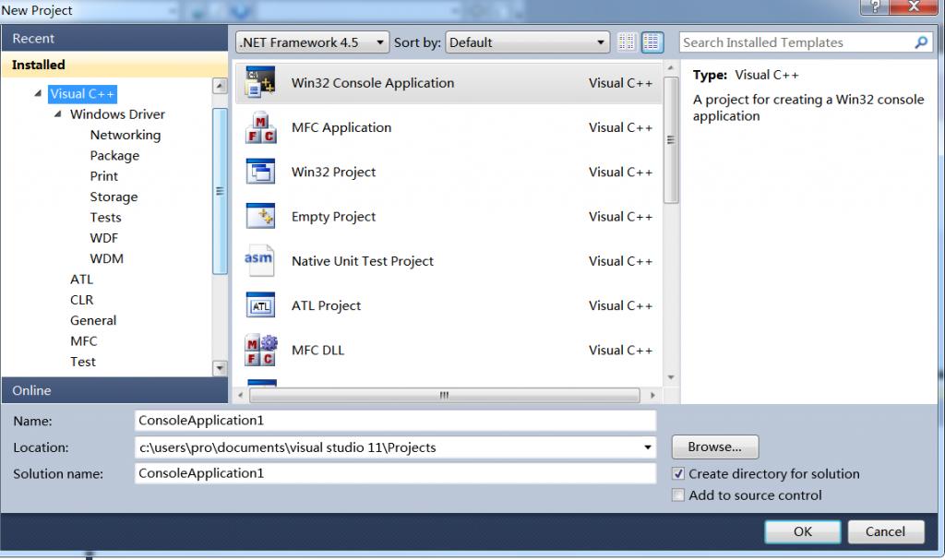Open the Location path dropdown arrow
Screen dimensions: 945x560
coord(647,447)
